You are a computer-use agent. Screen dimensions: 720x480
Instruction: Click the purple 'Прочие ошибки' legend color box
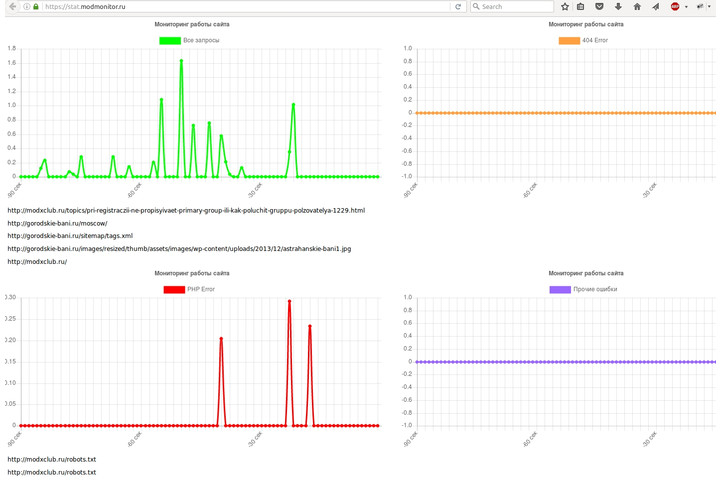560,289
